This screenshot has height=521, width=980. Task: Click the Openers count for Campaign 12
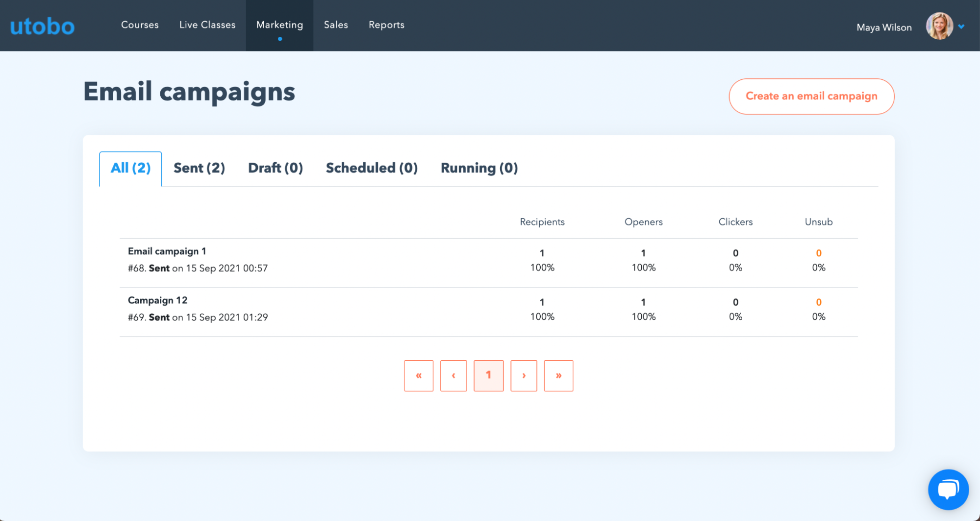(643, 302)
